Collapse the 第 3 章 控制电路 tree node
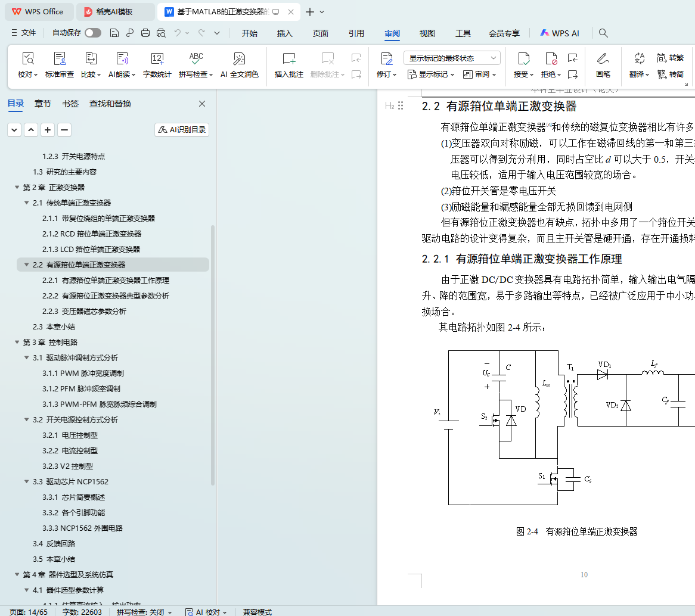 [17, 343]
